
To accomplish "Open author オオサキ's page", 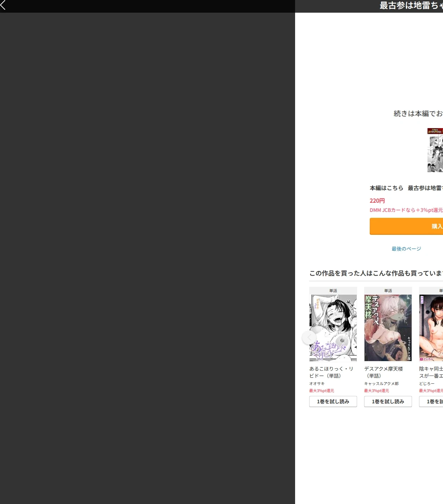I will tap(317, 384).
